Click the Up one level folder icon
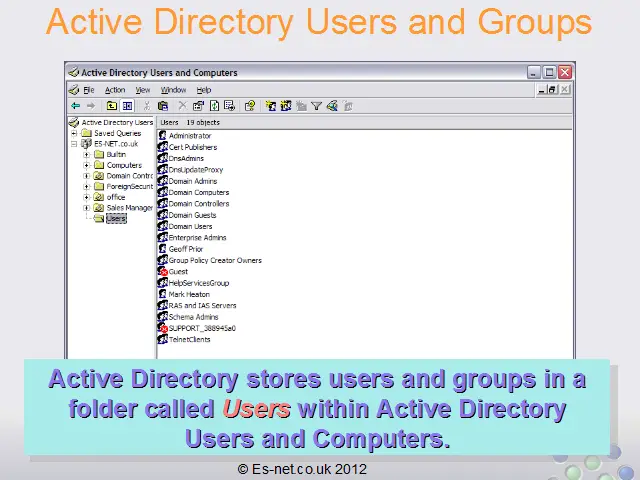Screen dimensions: 640x480 point(111,106)
